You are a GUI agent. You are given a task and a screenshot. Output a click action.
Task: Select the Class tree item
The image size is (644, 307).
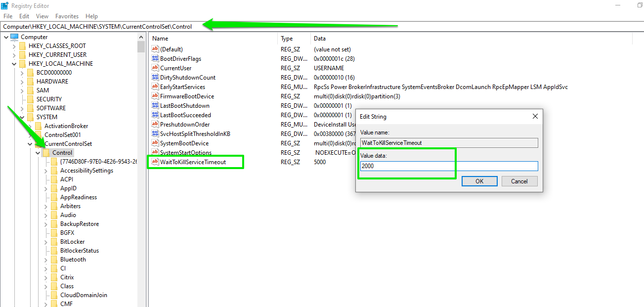(x=67, y=286)
